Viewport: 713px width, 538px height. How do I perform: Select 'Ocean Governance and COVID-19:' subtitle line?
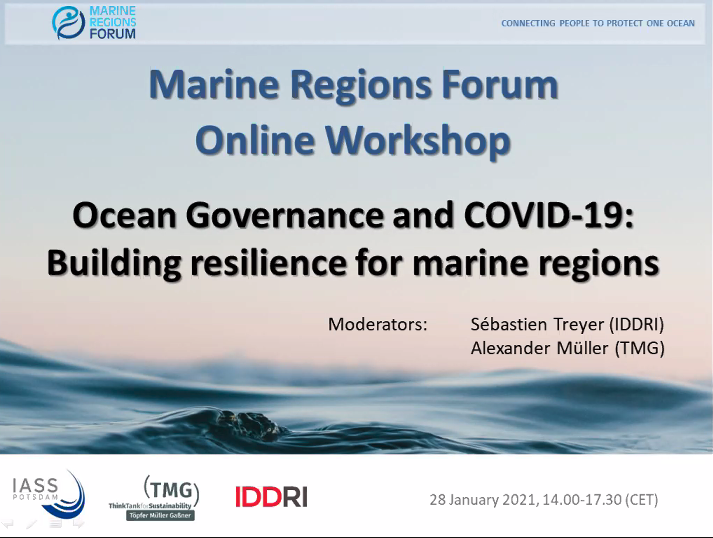pyautogui.click(x=353, y=215)
